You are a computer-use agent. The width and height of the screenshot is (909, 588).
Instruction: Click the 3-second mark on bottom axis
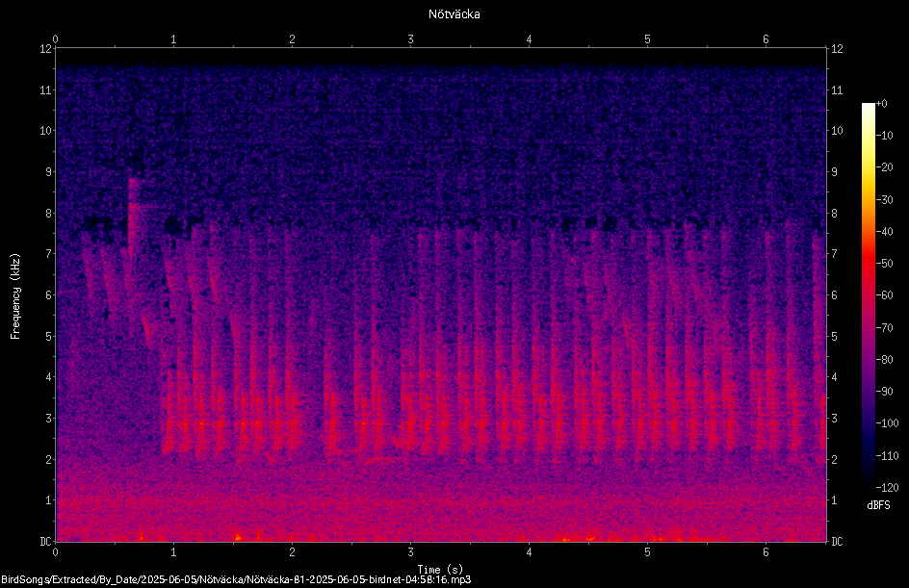(410, 552)
